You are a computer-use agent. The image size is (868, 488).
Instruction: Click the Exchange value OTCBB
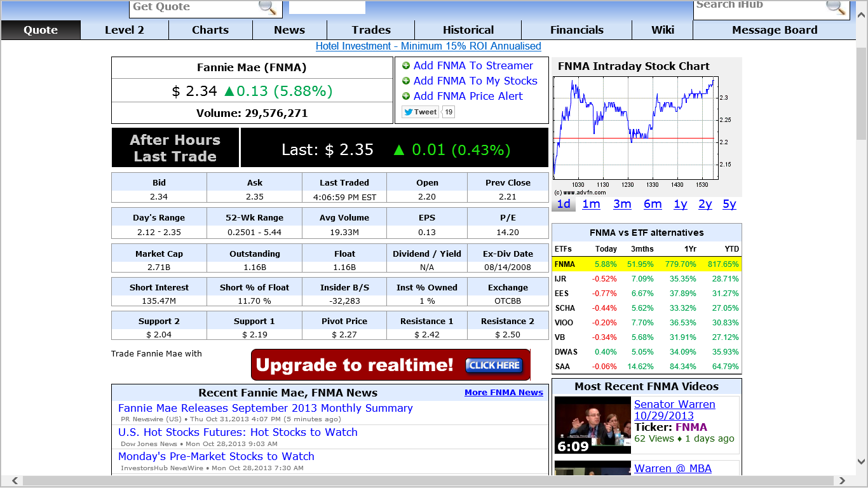click(508, 301)
